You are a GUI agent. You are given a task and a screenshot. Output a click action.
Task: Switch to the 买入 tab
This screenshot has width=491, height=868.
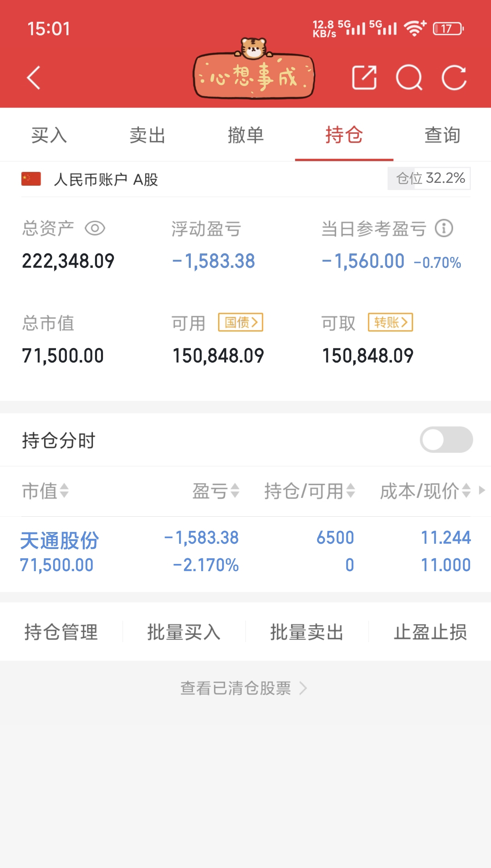pos(49,135)
